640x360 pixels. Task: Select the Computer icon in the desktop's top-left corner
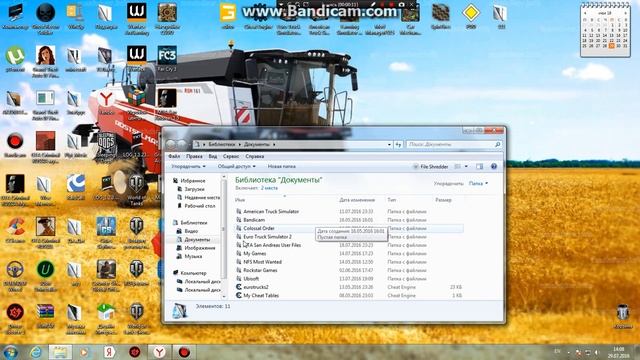click(x=15, y=13)
